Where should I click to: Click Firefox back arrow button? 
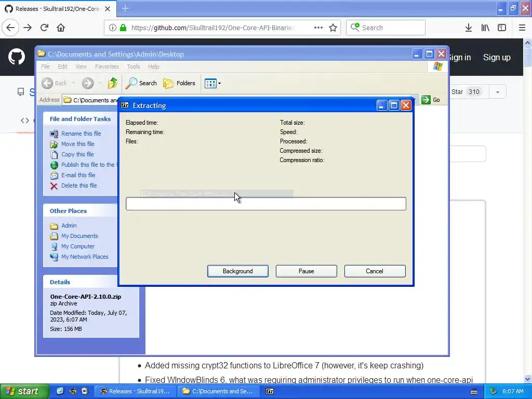[10, 28]
